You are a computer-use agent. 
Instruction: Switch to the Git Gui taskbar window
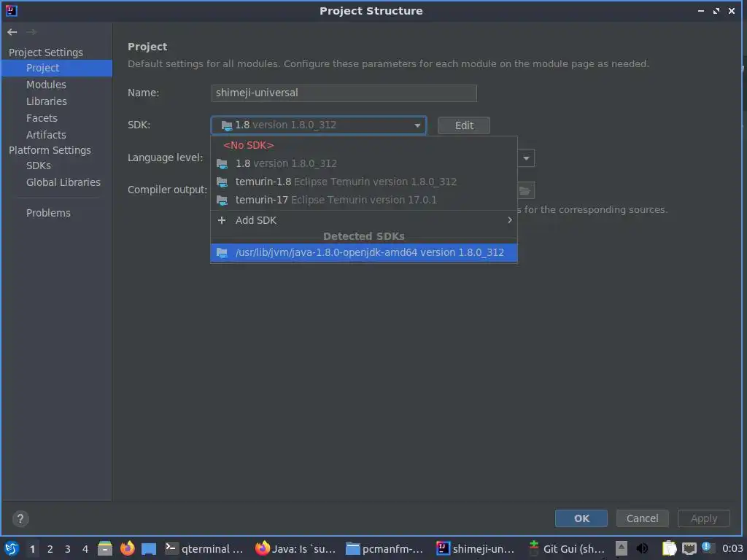[x=567, y=548]
